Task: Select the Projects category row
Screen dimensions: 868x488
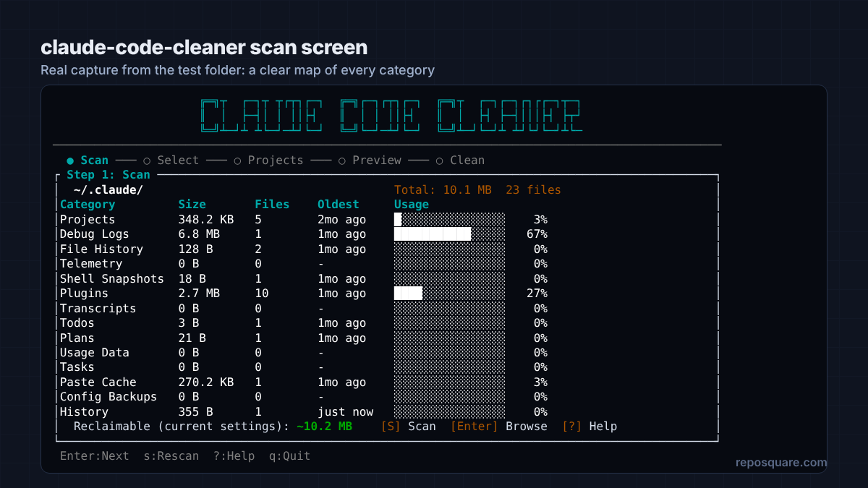Action: click(x=304, y=220)
